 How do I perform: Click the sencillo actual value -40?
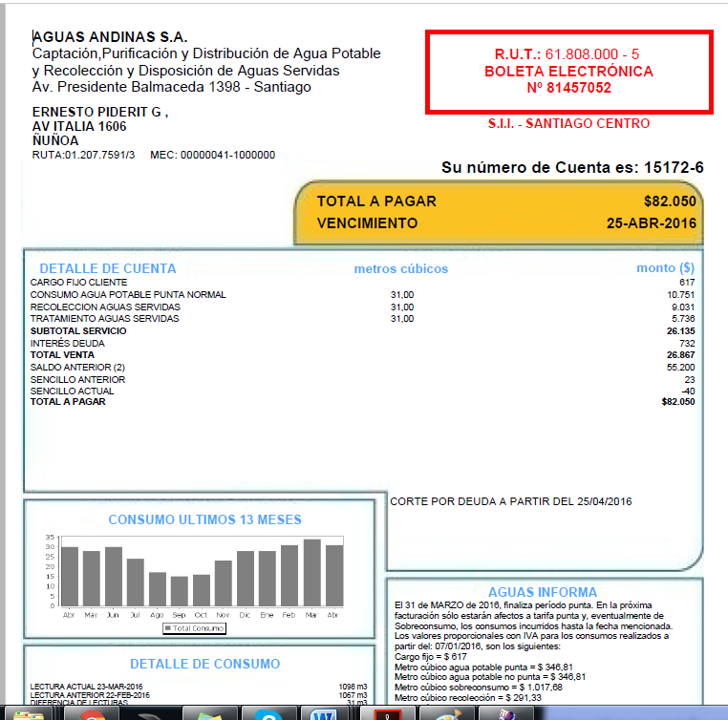click(688, 392)
